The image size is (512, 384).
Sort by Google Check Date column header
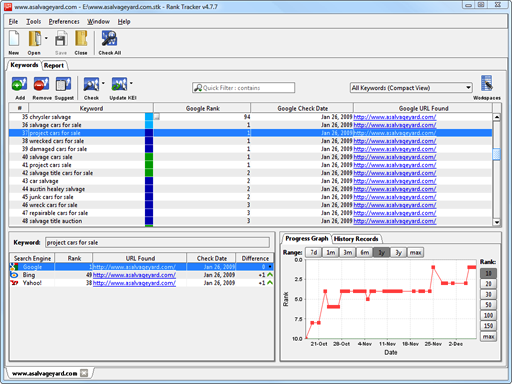pos(302,108)
